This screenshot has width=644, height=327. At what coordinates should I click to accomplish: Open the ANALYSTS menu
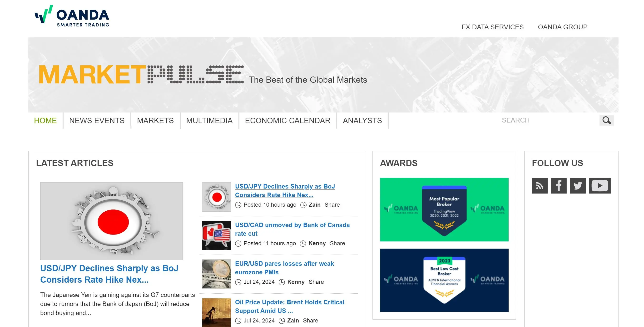[362, 121]
